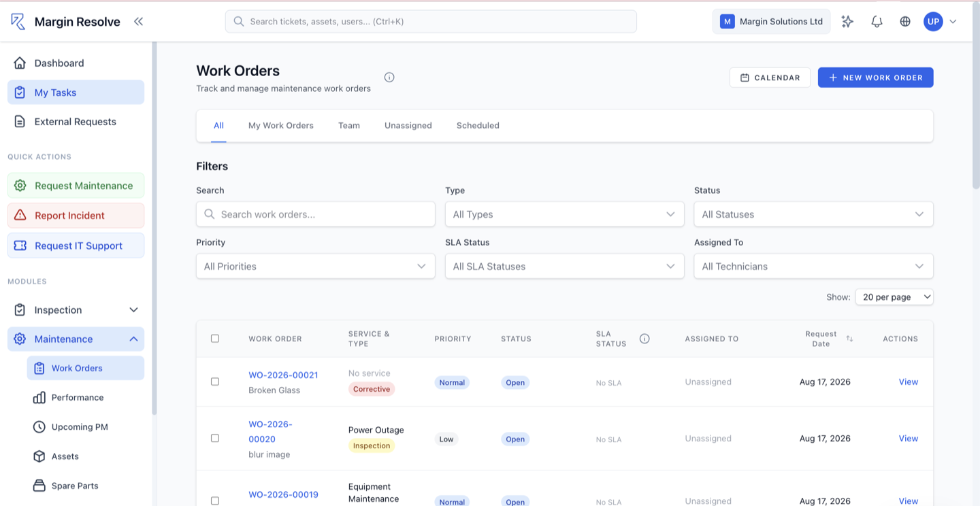Click magnifier icon in work orders search

pyautogui.click(x=210, y=214)
